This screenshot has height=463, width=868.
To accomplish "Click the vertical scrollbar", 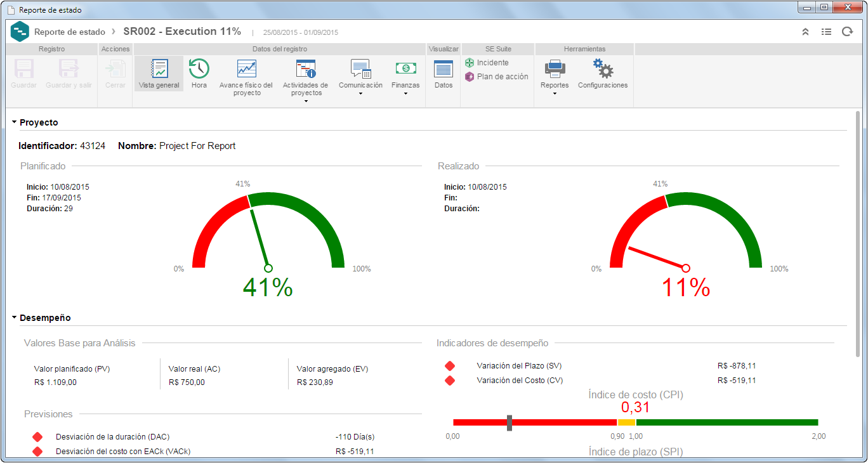I will tap(858, 235).
